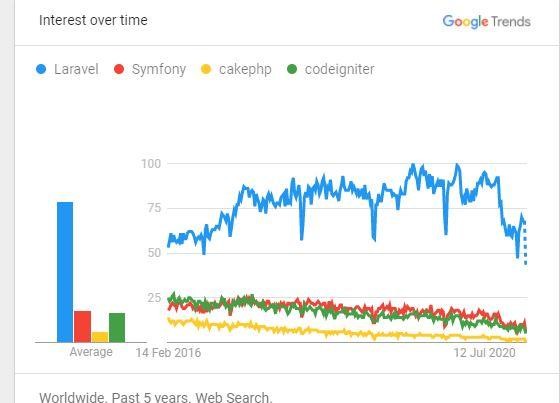Click the Google Trends logo

coord(486,22)
